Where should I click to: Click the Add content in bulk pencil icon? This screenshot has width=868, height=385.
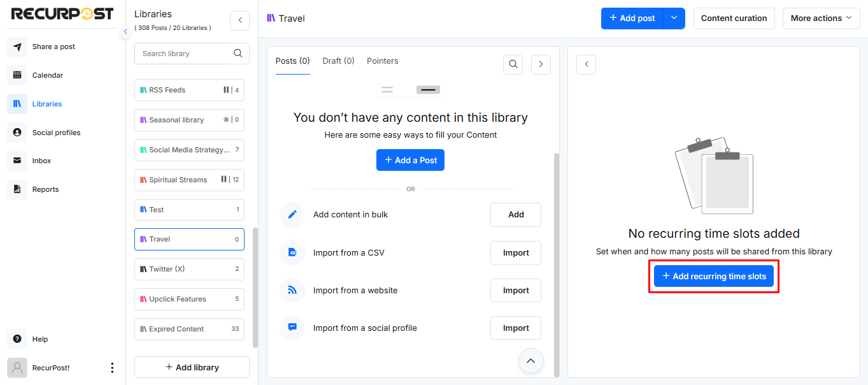point(292,215)
